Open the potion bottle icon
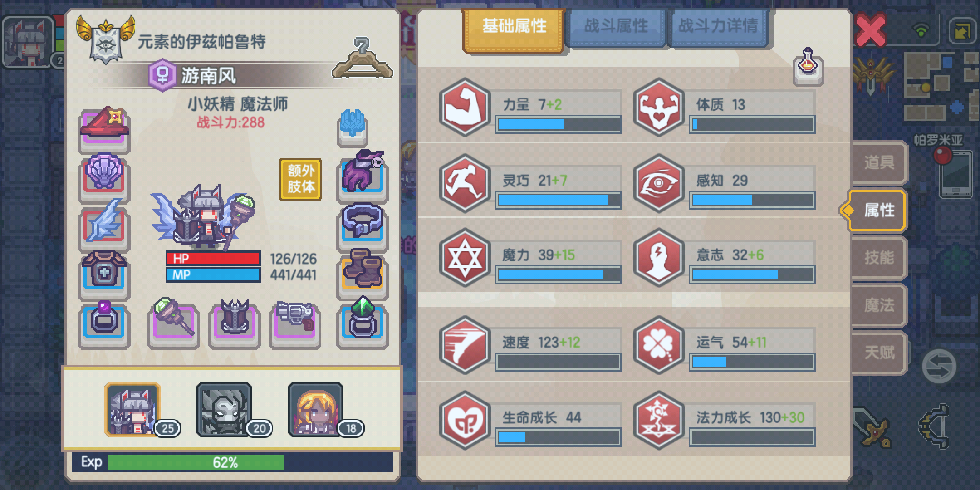The image size is (980, 490). (808, 67)
